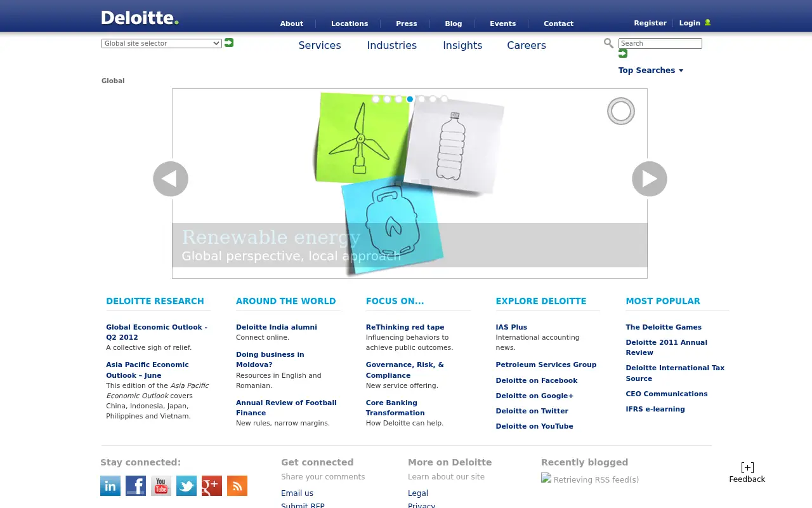Screen dimensions: 812x508
Task: Select the sixth carousel slide dot
Action: (x=433, y=99)
